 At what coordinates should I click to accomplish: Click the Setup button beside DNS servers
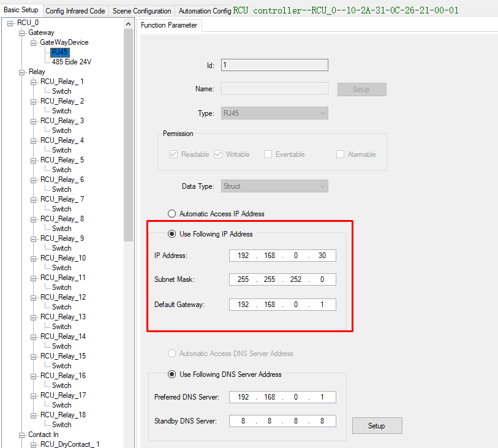(377, 426)
